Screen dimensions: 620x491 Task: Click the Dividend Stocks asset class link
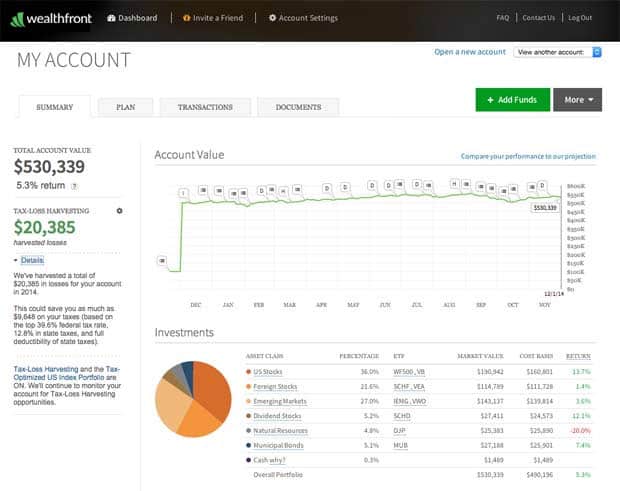(x=277, y=416)
